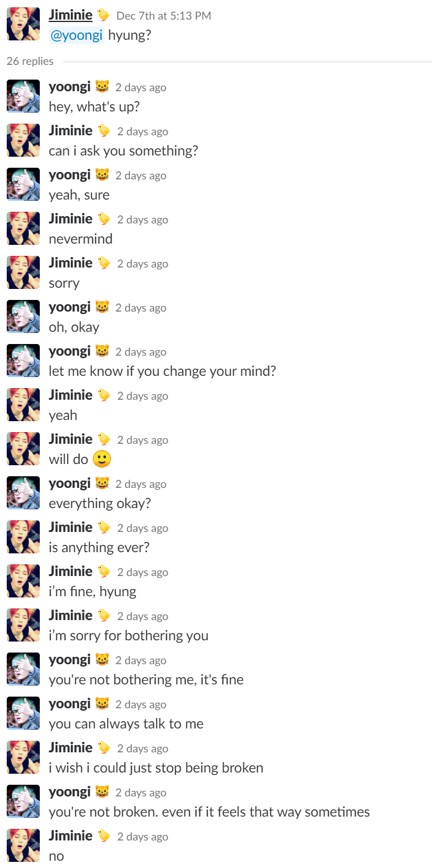Click the cat emoji above "you can always talk to me"
432x868 pixels.
click(102, 704)
